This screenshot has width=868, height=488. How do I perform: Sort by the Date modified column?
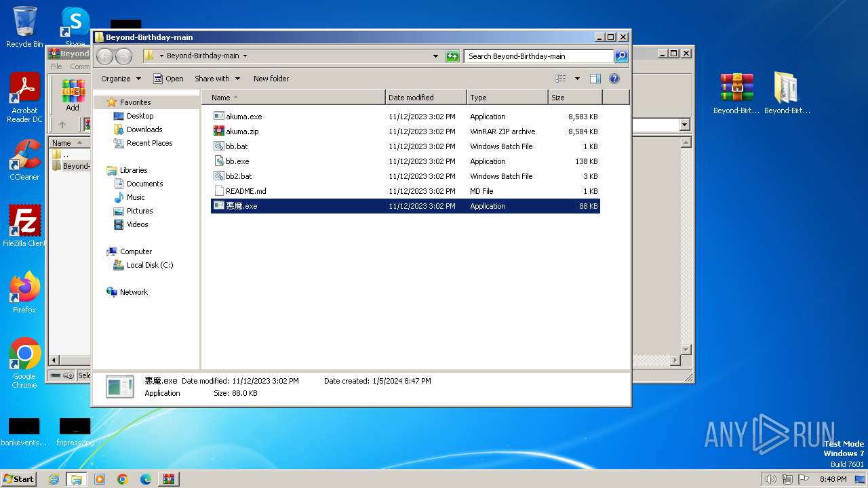pyautogui.click(x=426, y=98)
